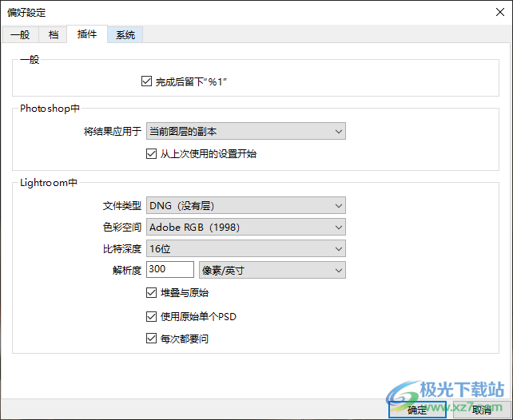The height and width of the screenshot is (420, 513).
Task: Open 色彩空间 Adobe RGB dropdown
Action: (245, 227)
